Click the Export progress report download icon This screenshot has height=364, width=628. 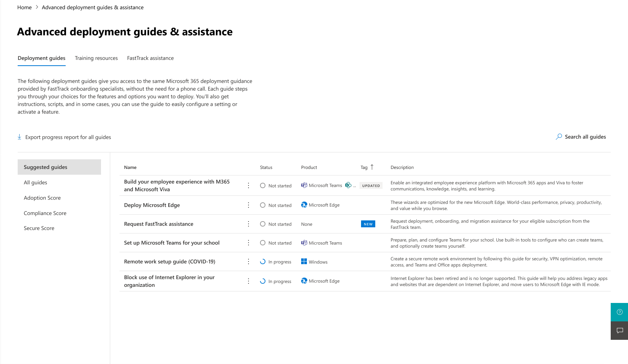(20, 137)
